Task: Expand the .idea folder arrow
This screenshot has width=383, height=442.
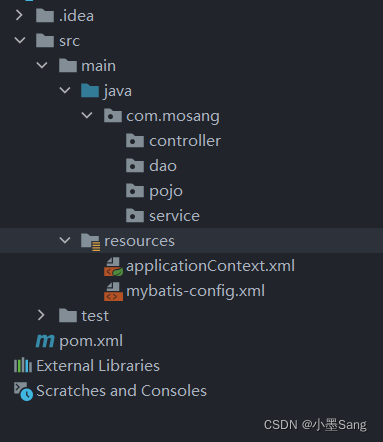Action: 19,15
